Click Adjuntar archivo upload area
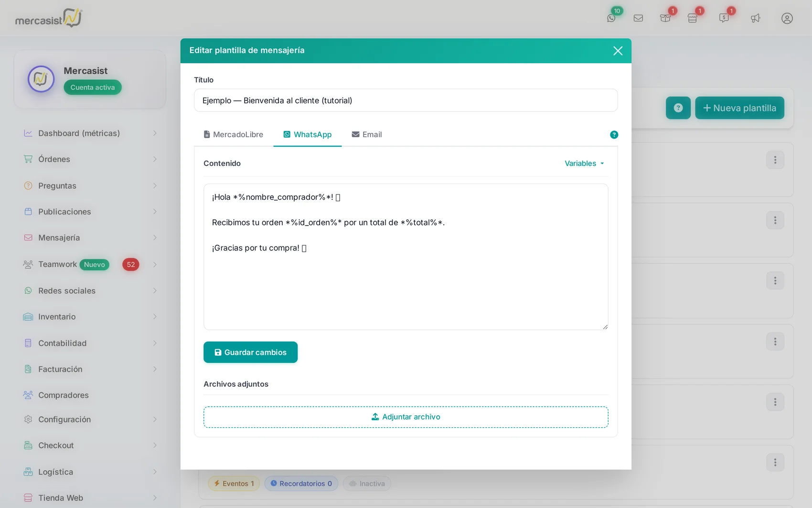Image resolution: width=812 pixels, height=508 pixels. pyautogui.click(x=406, y=417)
